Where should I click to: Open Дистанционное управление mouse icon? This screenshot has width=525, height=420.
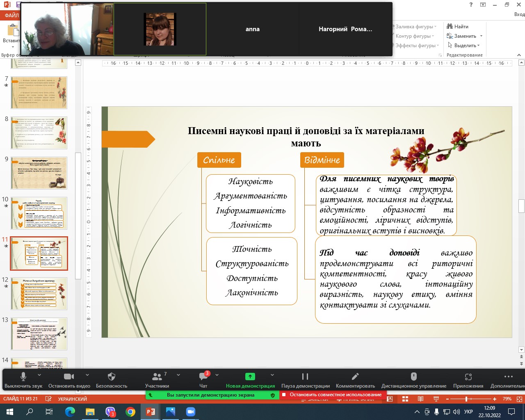click(x=413, y=377)
